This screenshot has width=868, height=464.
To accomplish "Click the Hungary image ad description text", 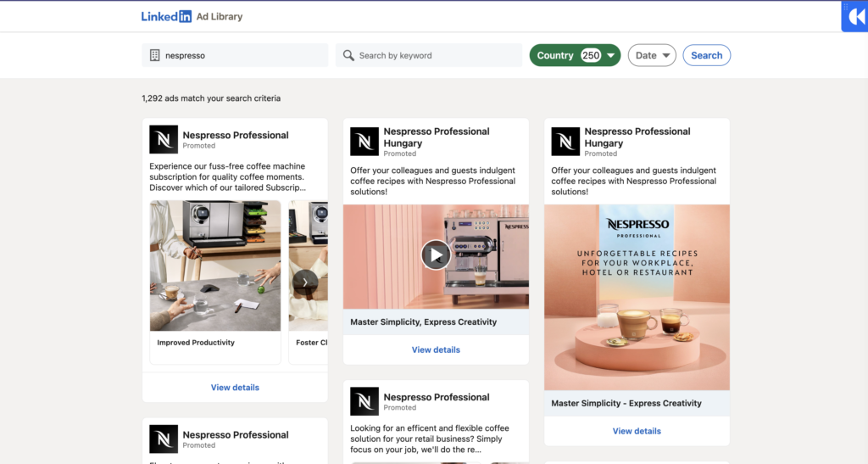I will (634, 181).
